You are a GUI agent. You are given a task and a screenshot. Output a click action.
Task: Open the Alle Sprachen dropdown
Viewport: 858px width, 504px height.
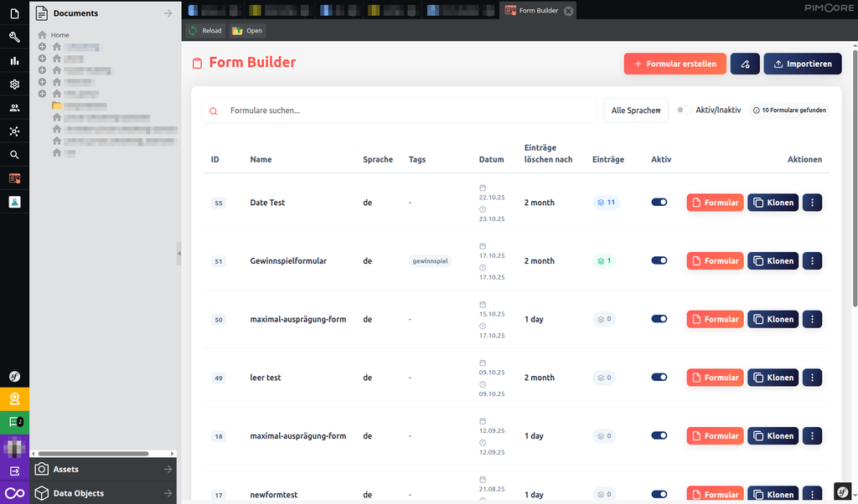click(636, 111)
